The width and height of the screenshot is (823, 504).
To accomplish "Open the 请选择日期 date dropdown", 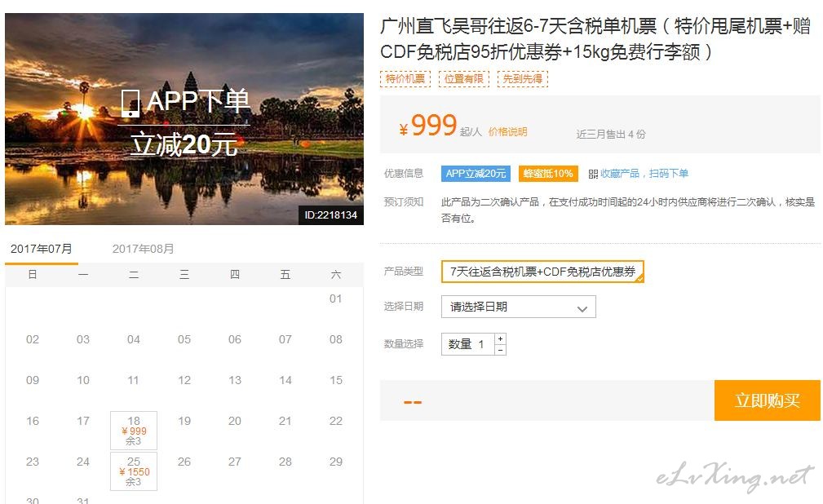I will tap(519, 307).
